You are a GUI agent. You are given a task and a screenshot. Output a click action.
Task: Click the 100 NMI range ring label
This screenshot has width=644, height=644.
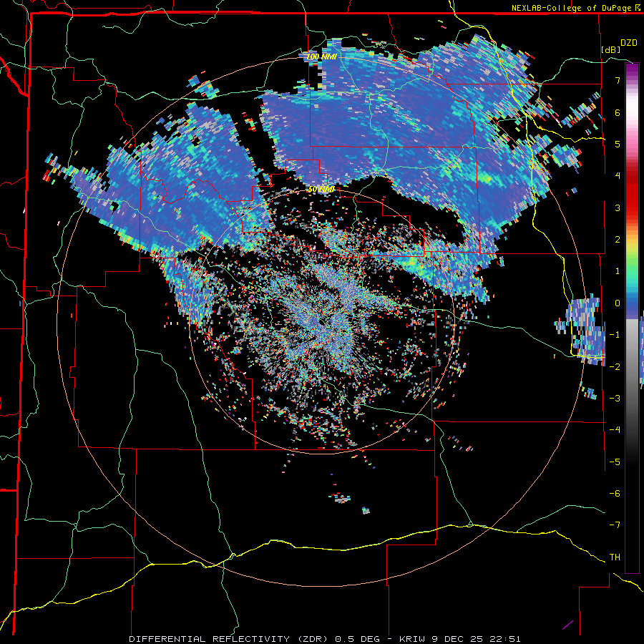321,57
